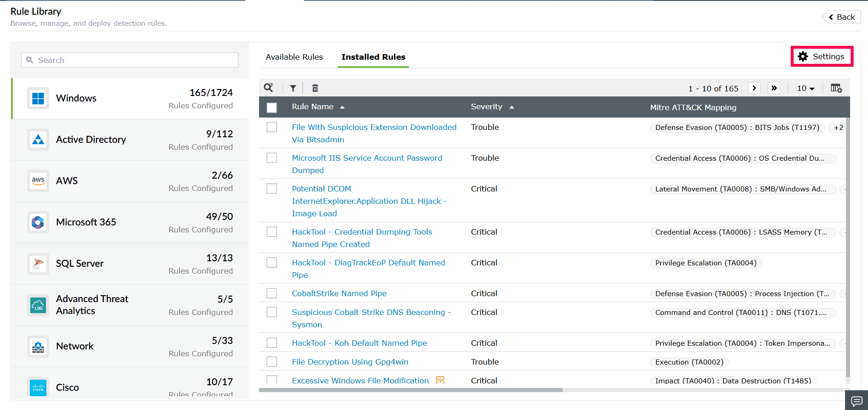This screenshot has height=410, width=868.
Task: Check the Suspicious Cobalt Strike DNS Beaconing rule
Action: (x=272, y=312)
